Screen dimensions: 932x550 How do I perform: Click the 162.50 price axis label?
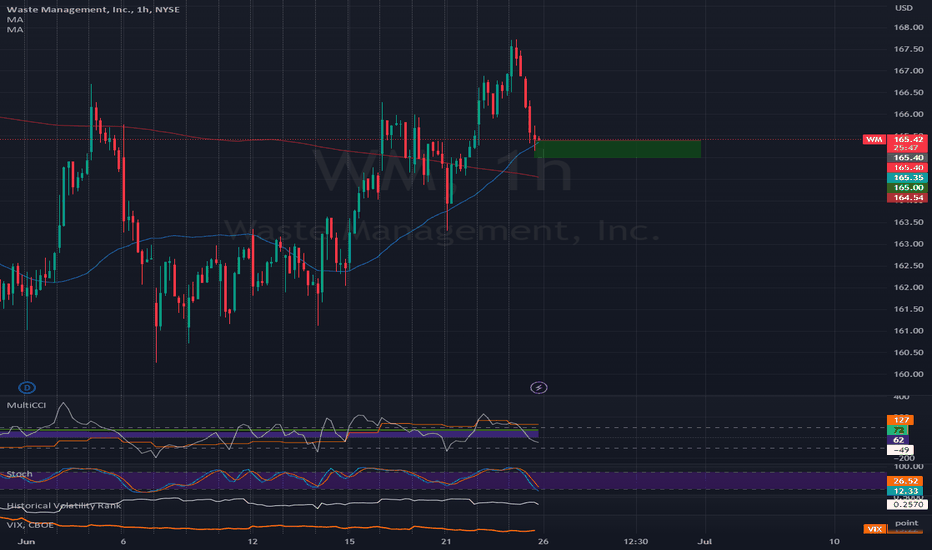909,266
